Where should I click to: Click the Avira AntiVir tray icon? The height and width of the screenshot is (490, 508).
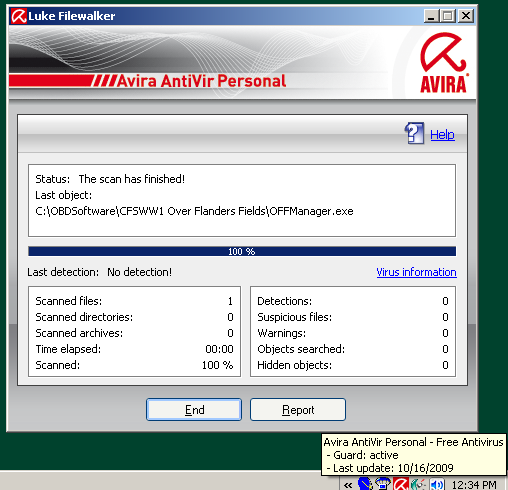point(401,484)
